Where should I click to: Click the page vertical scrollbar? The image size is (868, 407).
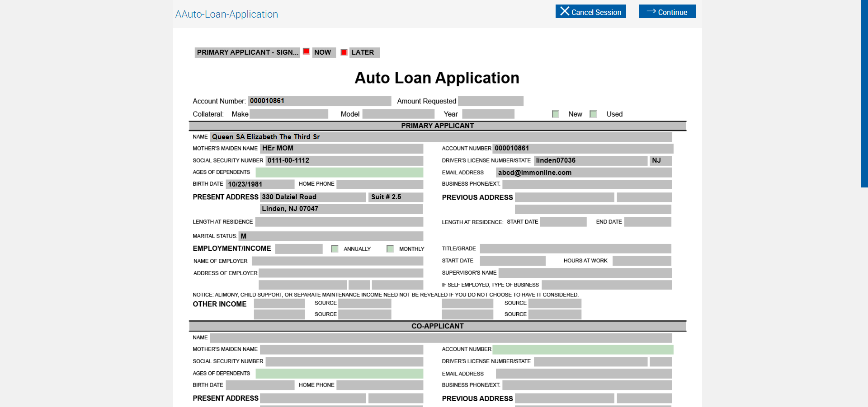864,94
